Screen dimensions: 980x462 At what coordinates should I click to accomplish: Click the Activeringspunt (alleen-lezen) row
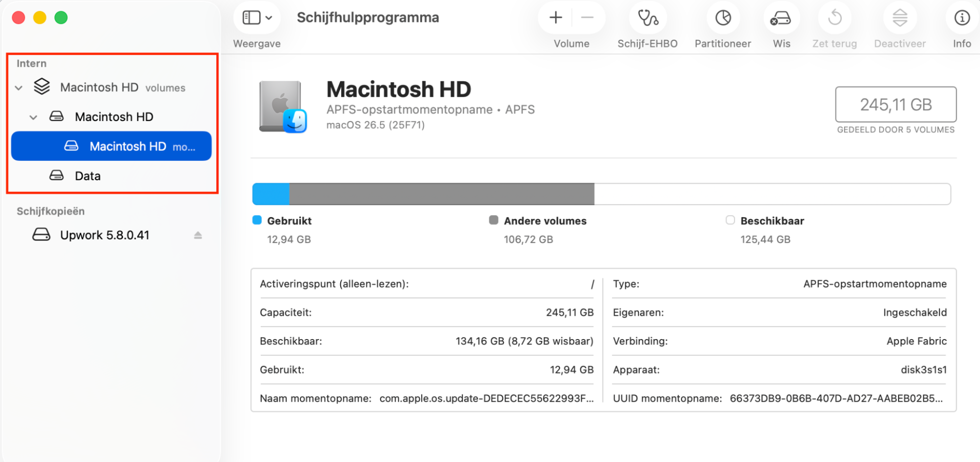point(427,284)
